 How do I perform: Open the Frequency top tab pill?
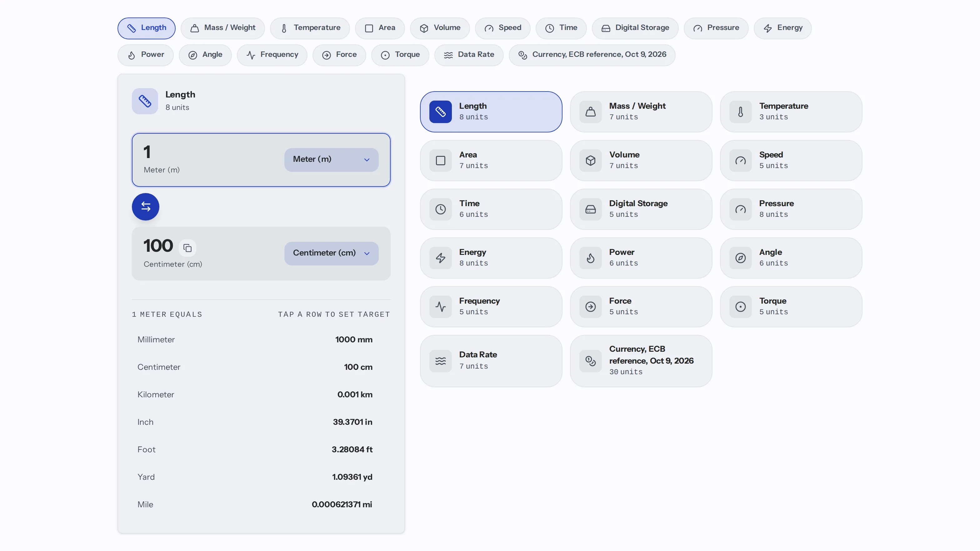point(272,55)
